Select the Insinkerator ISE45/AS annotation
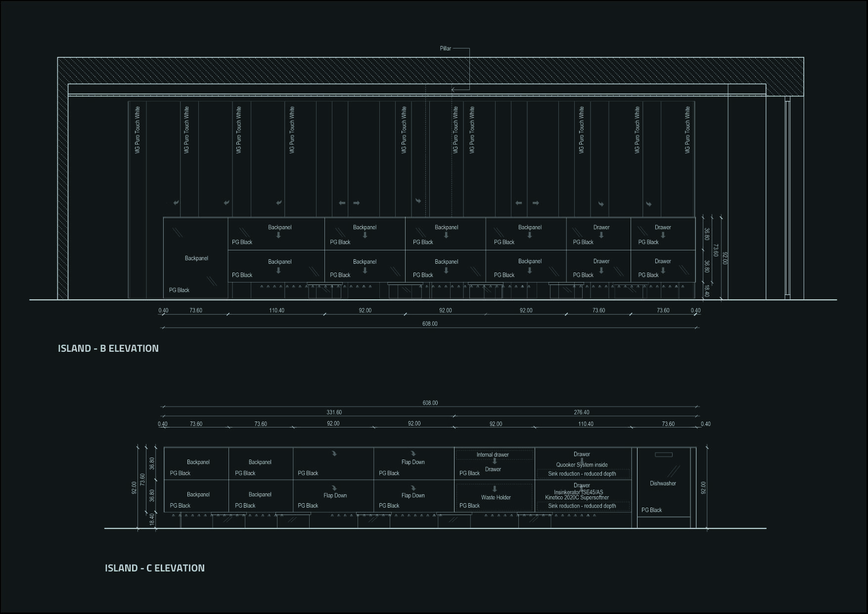The image size is (868, 614). click(x=578, y=492)
